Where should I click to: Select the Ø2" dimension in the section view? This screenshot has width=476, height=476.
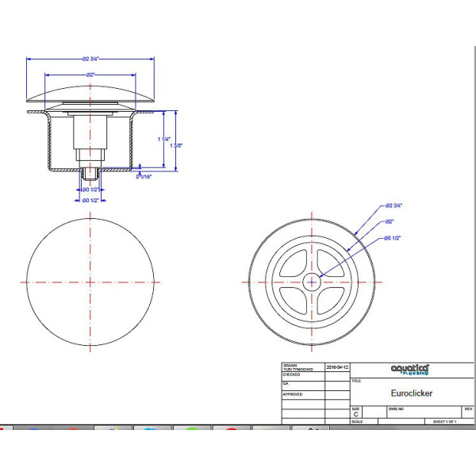tap(90, 75)
